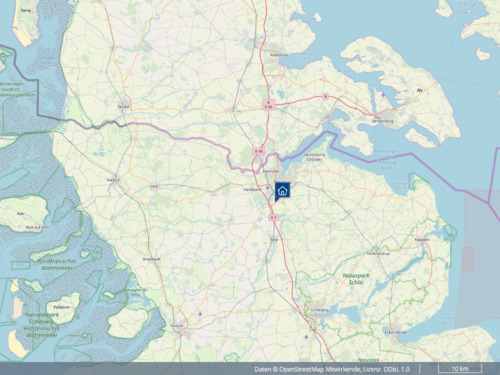500x375 pixels.
Task: Click the Naturpark Schlei label
Action: point(356,279)
